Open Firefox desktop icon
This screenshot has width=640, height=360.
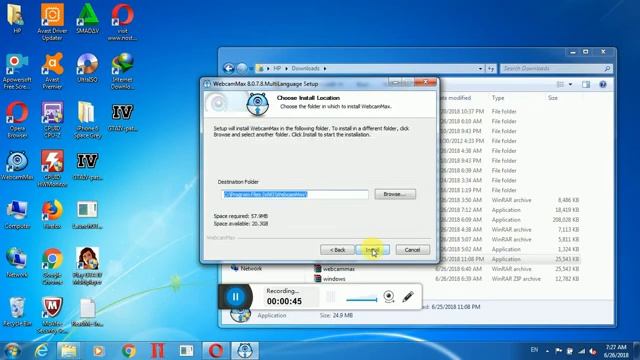52,215
